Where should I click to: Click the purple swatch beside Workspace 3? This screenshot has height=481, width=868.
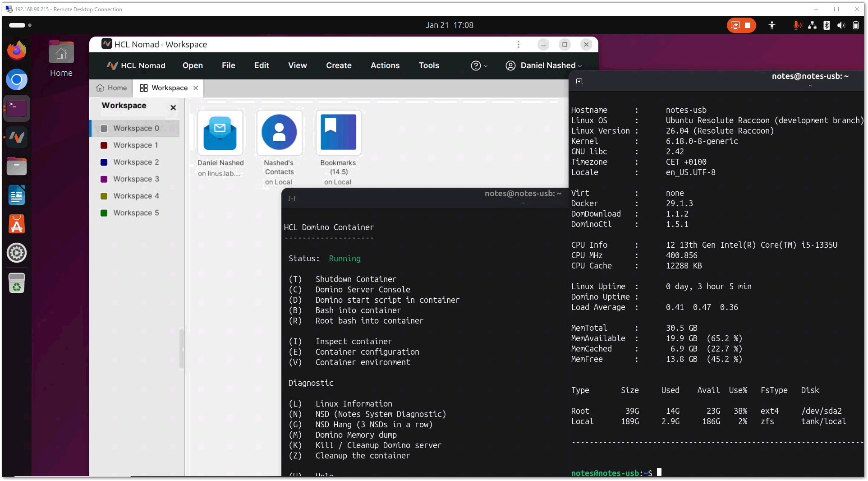tap(105, 179)
